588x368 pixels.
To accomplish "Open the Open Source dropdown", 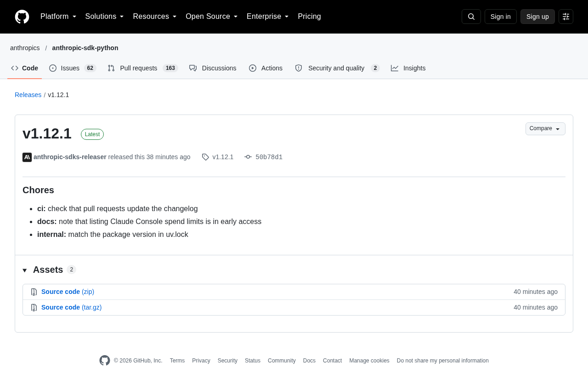I will 212,17.
